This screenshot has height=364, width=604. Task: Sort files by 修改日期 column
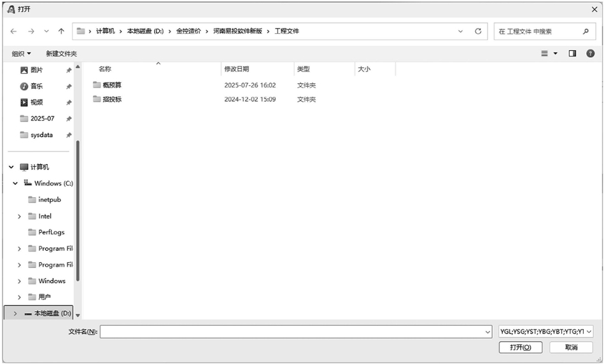[x=237, y=69]
